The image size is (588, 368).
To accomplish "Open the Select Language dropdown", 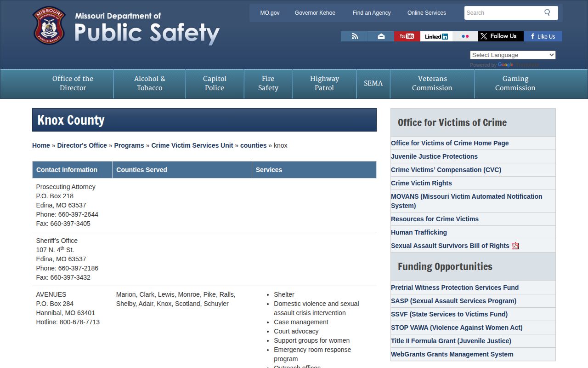I will [513, 55].
